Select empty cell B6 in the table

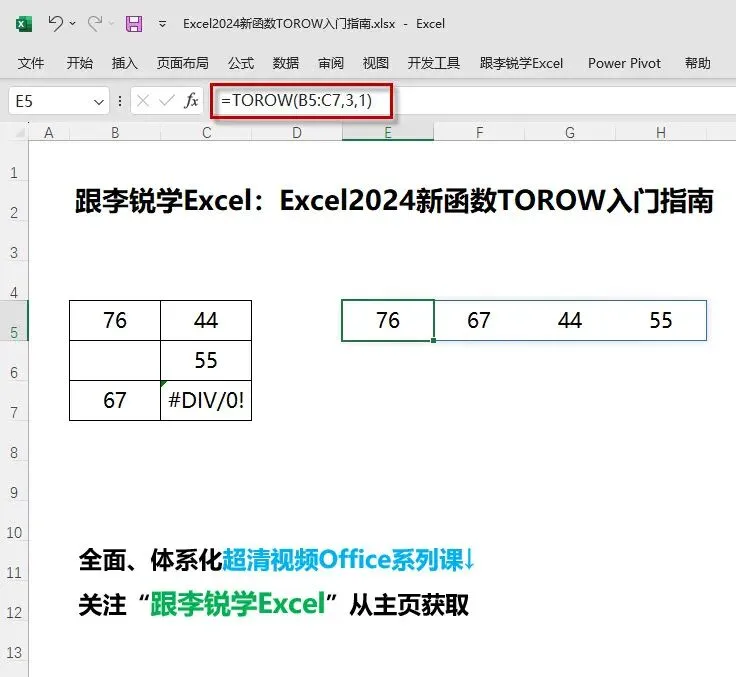[115, 361]
